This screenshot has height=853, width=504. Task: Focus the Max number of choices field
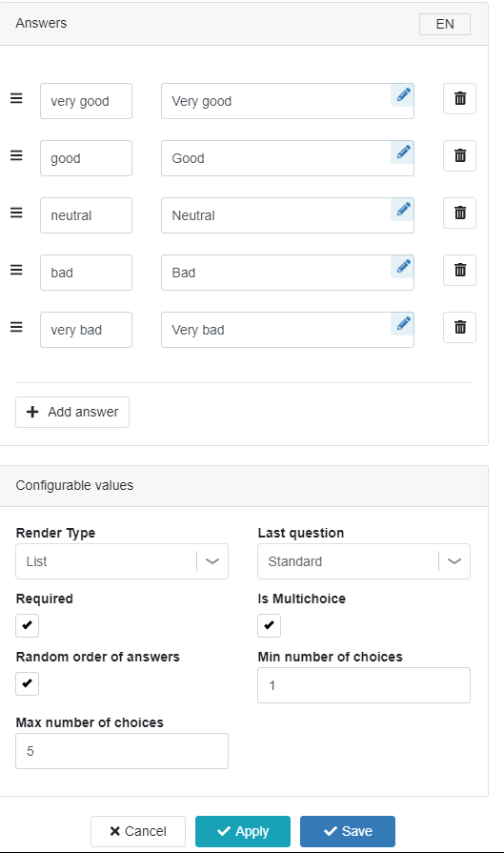click(x=122, y=751)
